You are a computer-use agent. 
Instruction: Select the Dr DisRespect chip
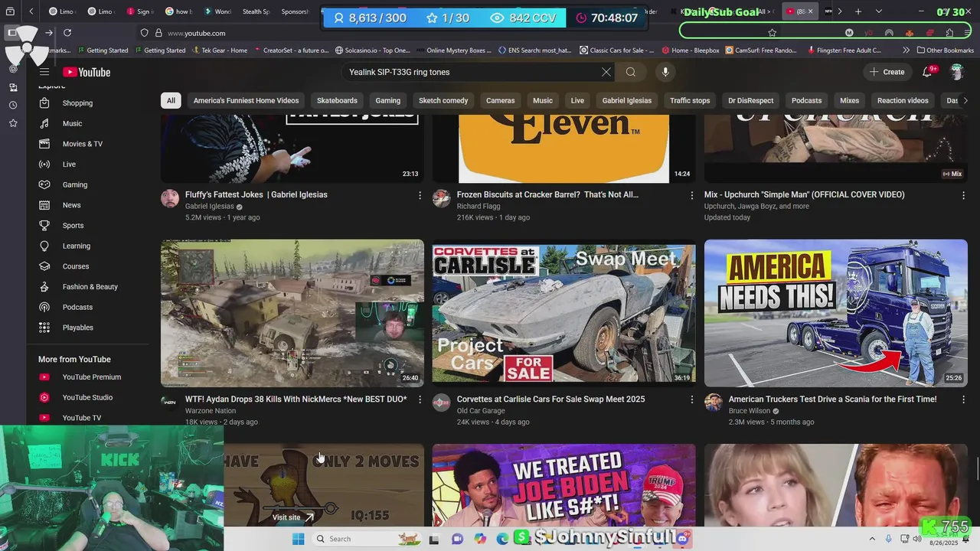[x=750, y=100]
